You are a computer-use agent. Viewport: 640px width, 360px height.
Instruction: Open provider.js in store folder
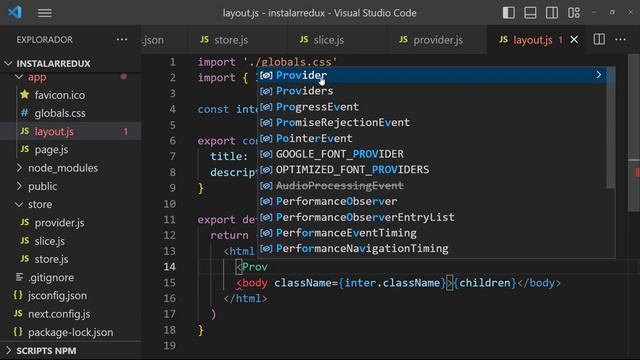pos(59,223)
